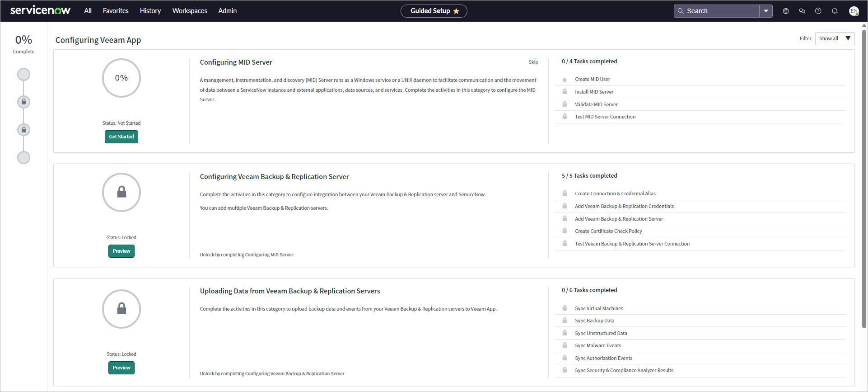Open the Create MID User task
Image resolution: width=868 pixels, height=392 pixels.
click(593, 79)
